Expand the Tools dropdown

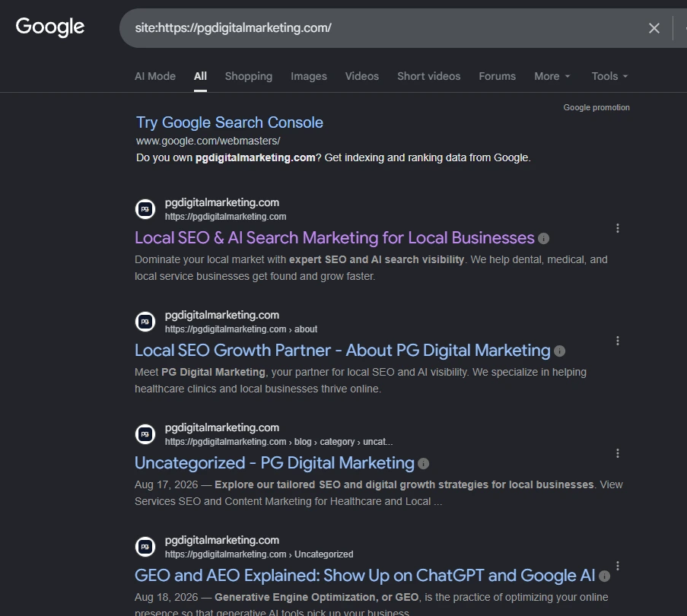pos(609,76)
